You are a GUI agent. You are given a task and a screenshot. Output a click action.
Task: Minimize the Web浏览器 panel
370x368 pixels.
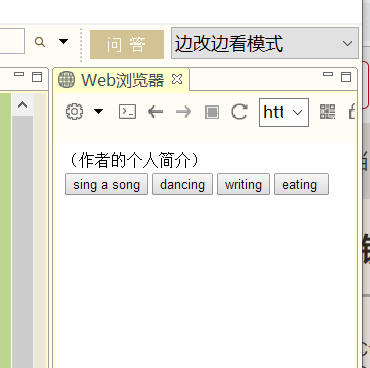click(328, 74)
